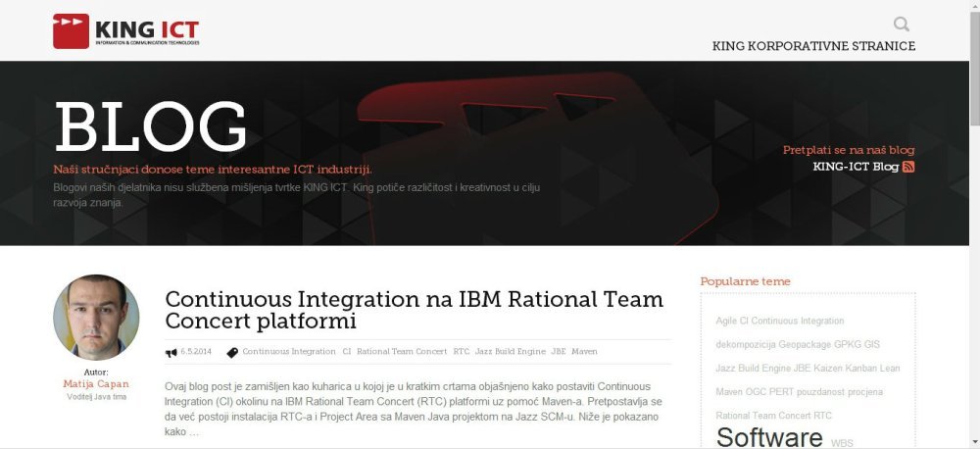Select the Jazz Build Engine post tag
The width and height of the screenshot is (980, 449).
click(510, 351)
